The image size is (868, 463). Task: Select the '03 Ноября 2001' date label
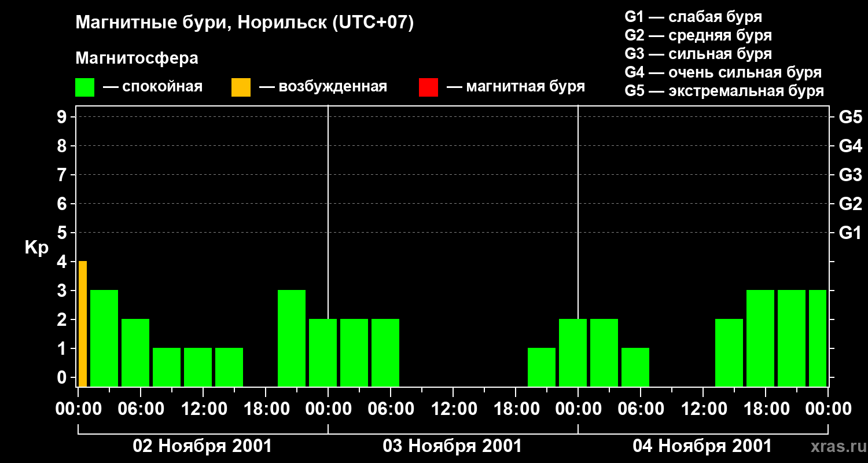453,446
